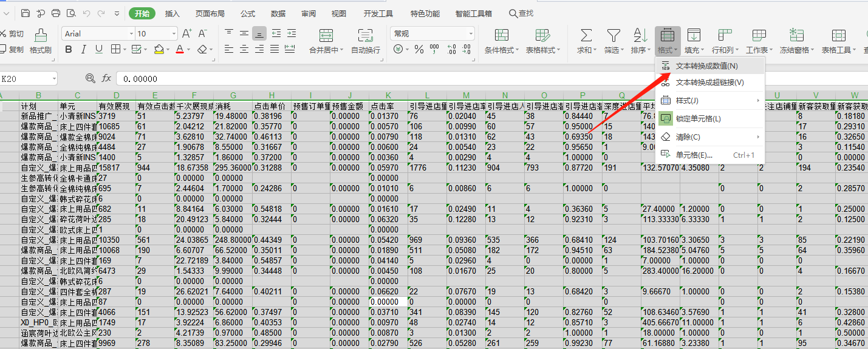Viewport: 868px width, 349px height.
Task: Align text to vertical middle
Action: pos(244,33)
